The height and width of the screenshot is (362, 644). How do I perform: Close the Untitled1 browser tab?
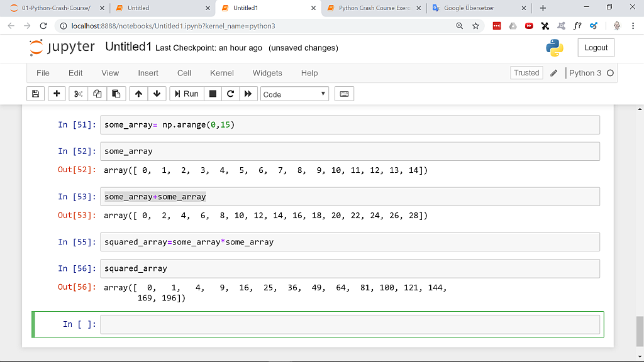click(x=313, y=8)
